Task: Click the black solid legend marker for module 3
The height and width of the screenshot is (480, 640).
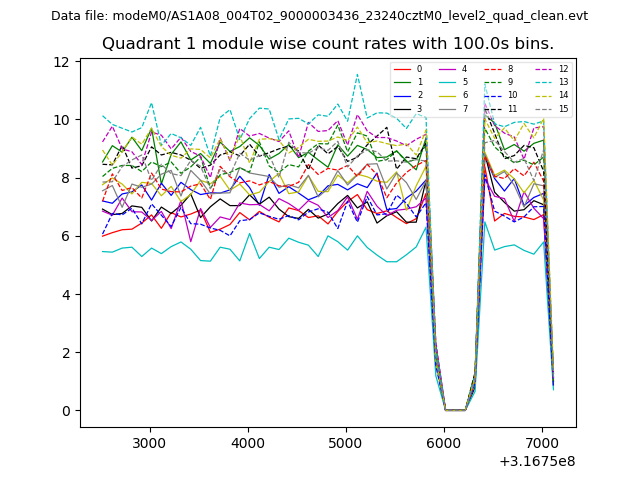Action: tap(401, 108)
